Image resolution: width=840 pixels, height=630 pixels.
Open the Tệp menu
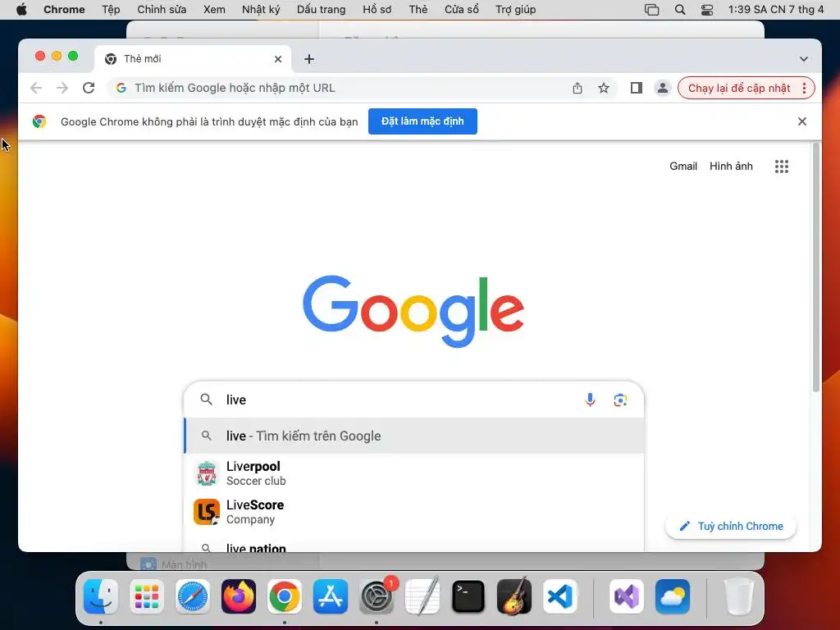coord(111,10)
